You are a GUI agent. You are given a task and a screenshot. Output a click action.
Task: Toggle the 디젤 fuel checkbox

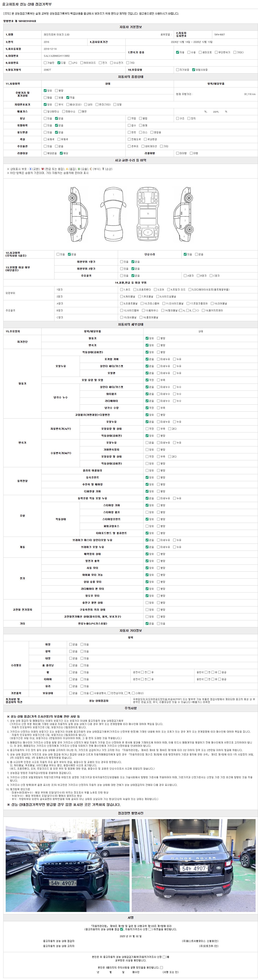coord(59,63)
